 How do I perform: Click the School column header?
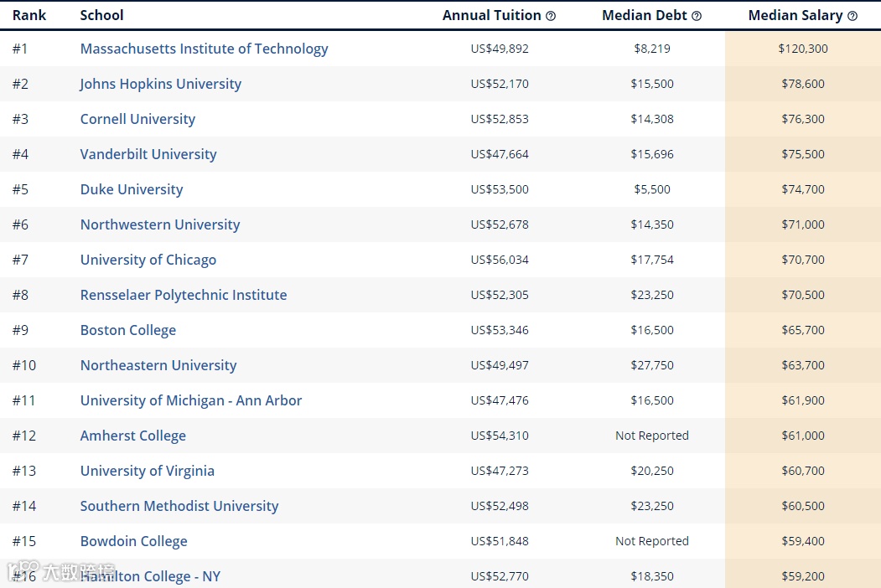click(101, 16)
